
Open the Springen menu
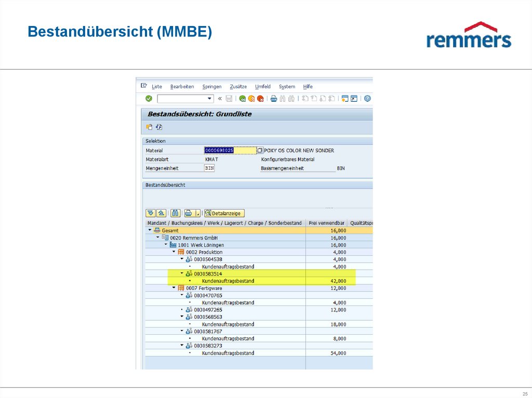[212, 87]
